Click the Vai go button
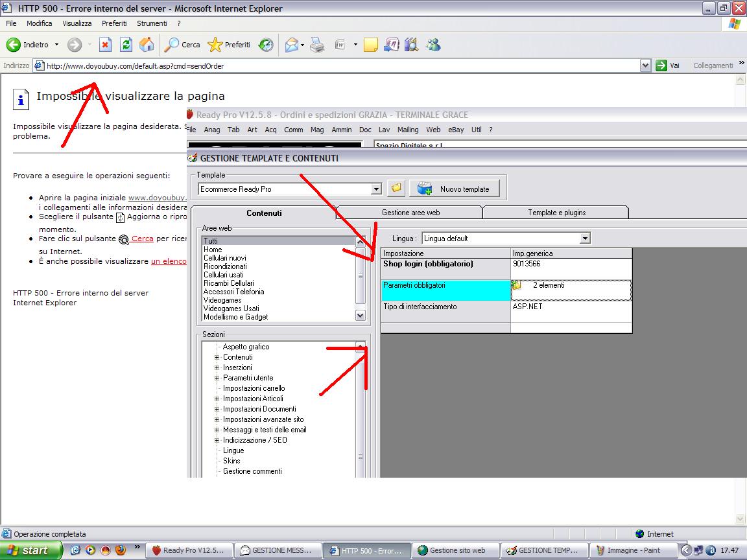The image size is (747, 560). pyautogui.click(x=668, y=65)
